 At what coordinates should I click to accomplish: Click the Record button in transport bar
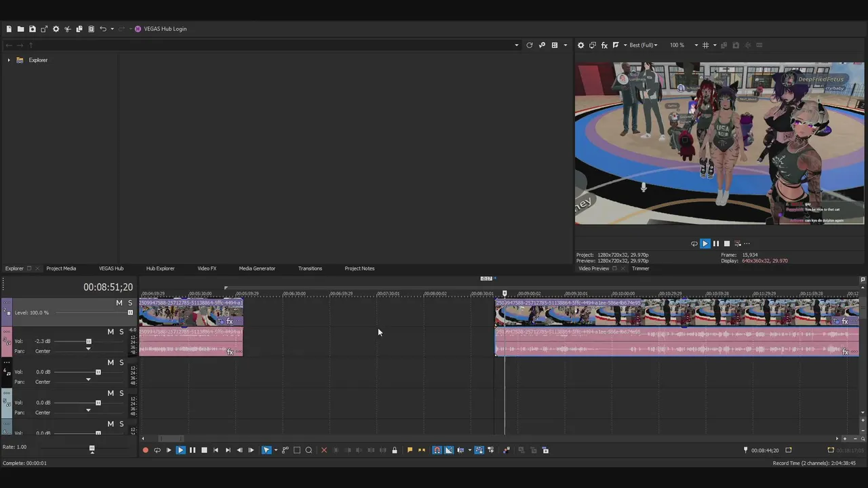coord(145,450)
